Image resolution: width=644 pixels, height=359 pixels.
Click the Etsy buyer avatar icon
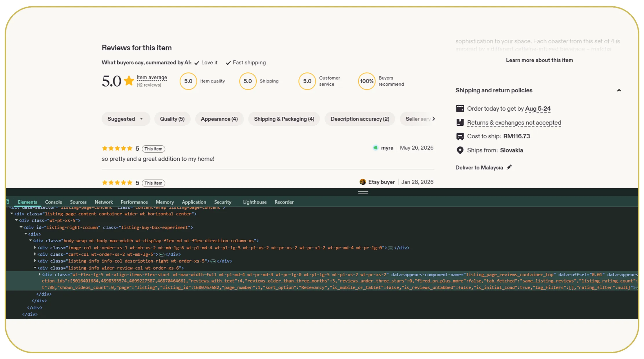tap(363, 182)
